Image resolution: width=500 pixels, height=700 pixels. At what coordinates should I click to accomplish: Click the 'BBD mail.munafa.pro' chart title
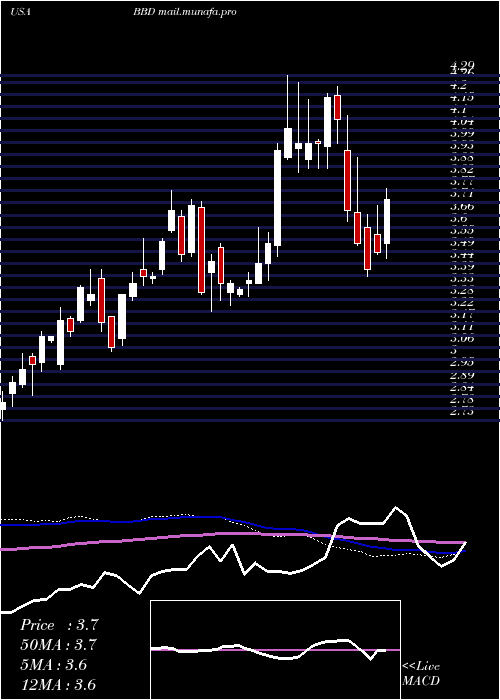[184, 12]
